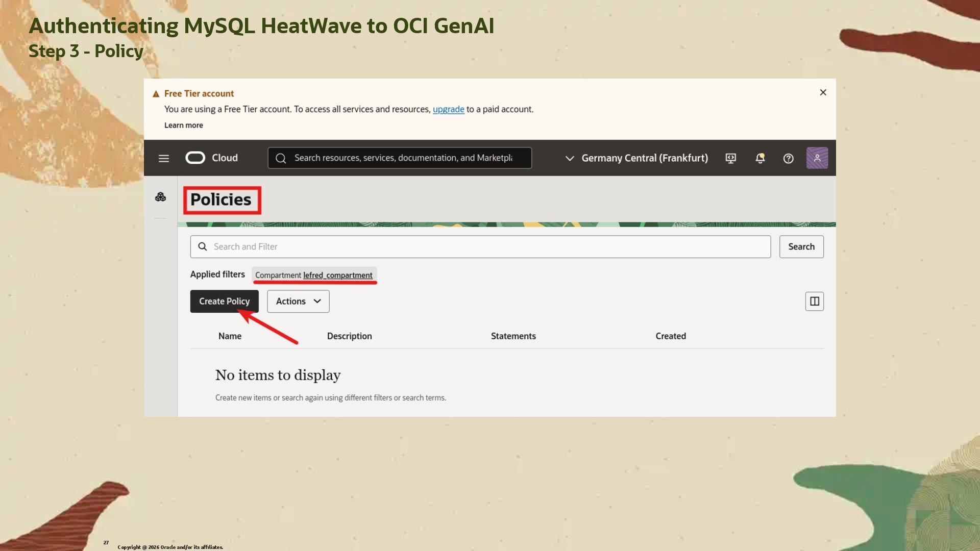Click the Learn more link

[x=183, y=126]
